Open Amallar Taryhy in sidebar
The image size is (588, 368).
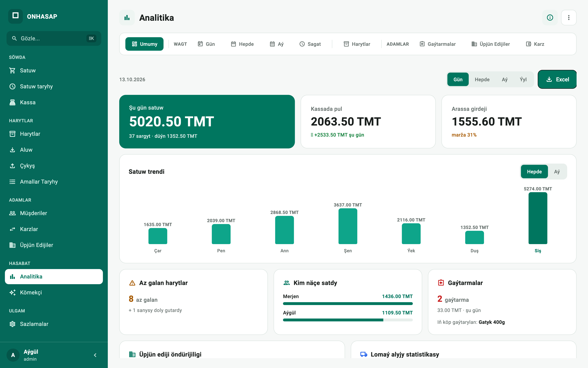click(x=54, y=182)
